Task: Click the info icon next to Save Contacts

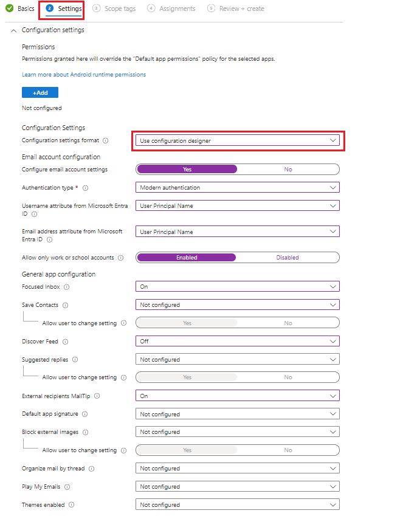Action: tap(64, 304)
